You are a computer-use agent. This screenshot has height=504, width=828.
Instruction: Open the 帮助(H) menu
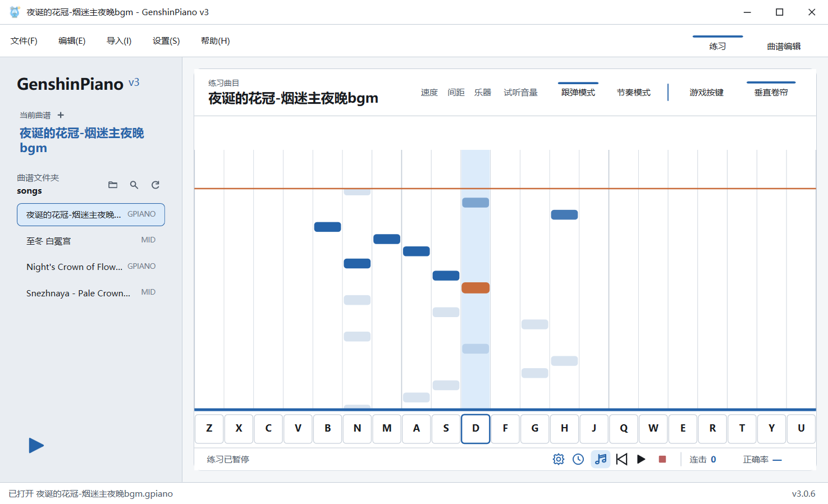(216, 41)
